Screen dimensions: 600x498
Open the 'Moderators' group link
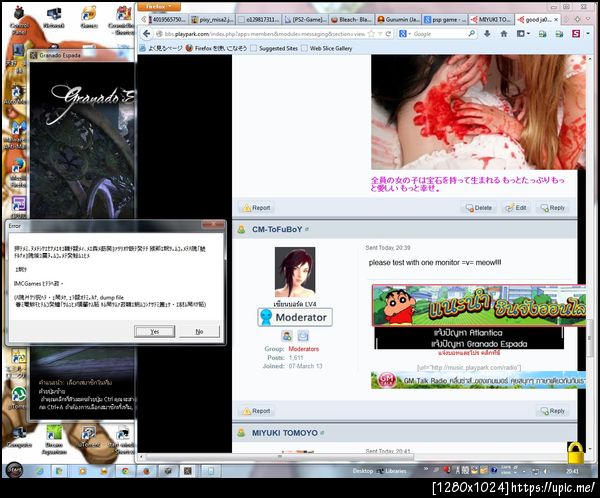[303, 349]
